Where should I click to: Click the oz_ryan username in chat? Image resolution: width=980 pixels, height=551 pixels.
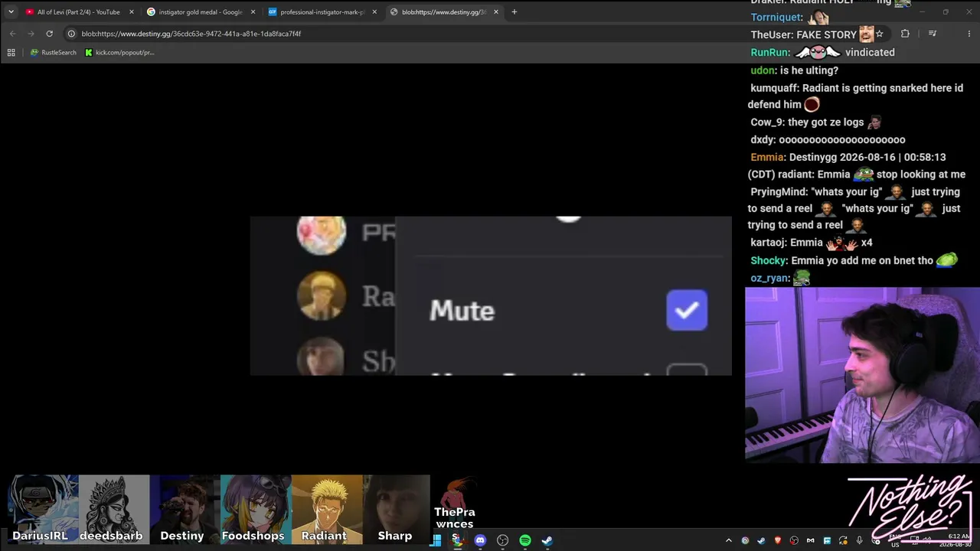769,278
